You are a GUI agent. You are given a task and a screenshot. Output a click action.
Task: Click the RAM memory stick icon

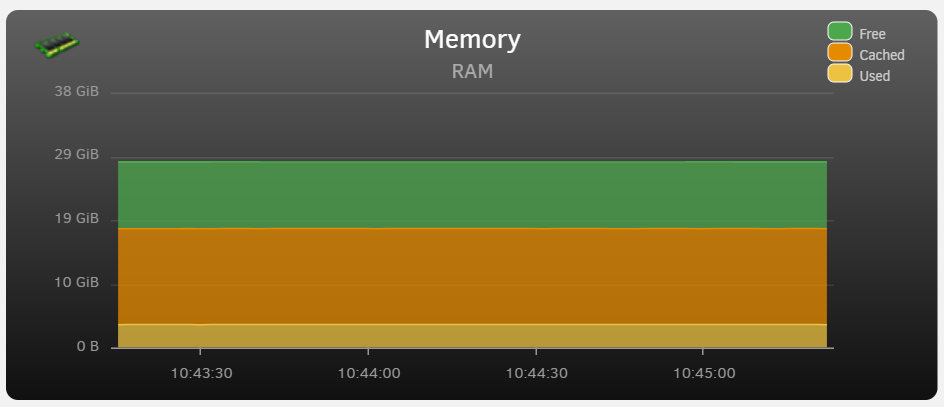coord(57,45)
